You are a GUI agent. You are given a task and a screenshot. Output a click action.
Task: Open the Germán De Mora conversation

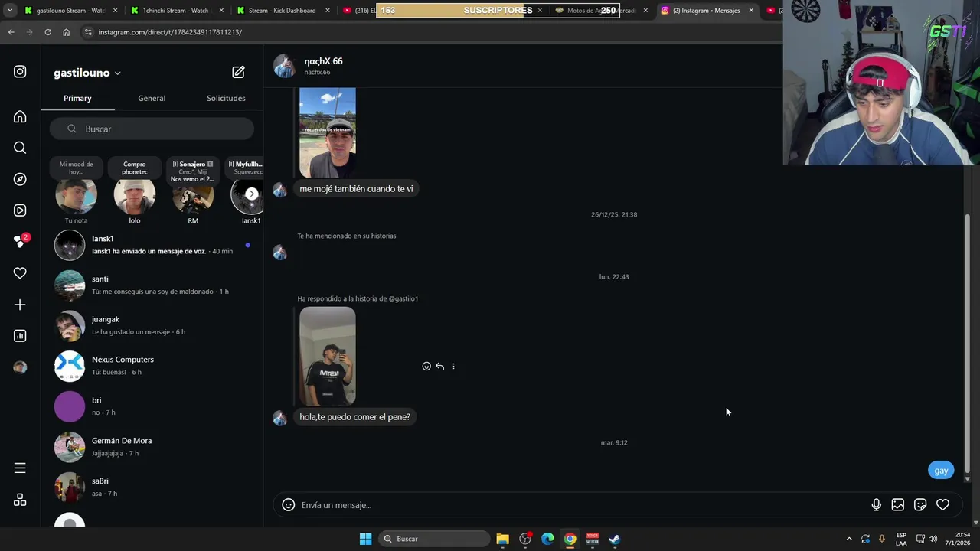point(152,447)
